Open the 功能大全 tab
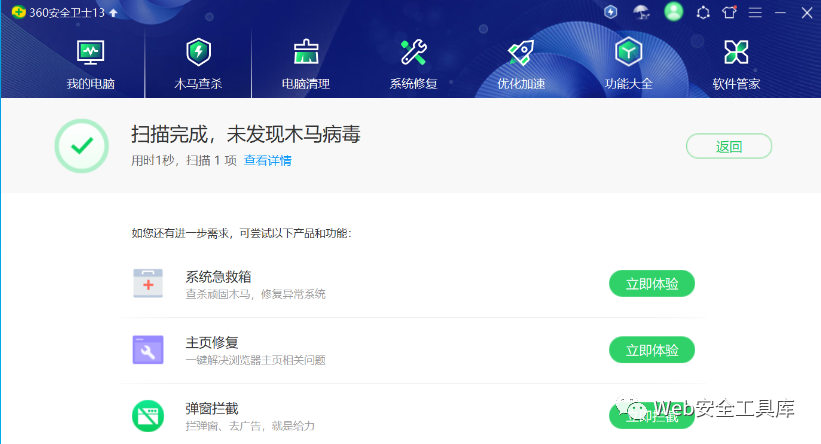Image resolution: width=821 pixels, height=444 pixels. (x=629, y=64)
